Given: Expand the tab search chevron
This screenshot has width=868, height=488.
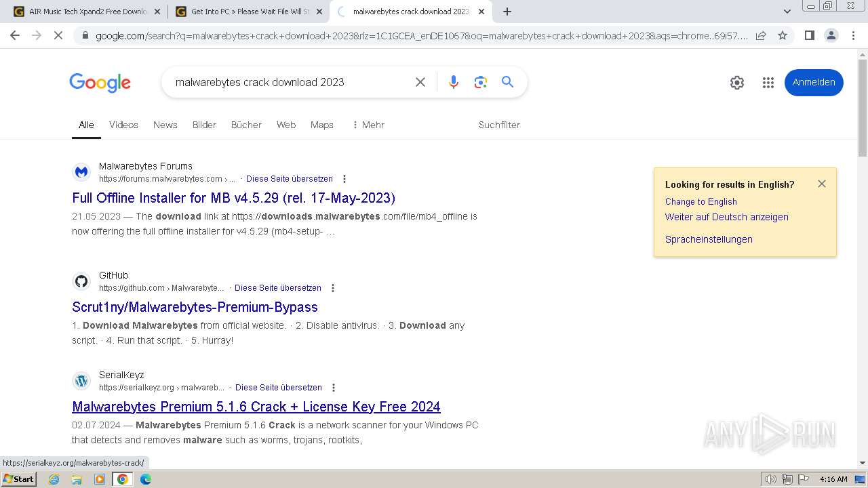Looking at the screenshot, I should 787,12.
